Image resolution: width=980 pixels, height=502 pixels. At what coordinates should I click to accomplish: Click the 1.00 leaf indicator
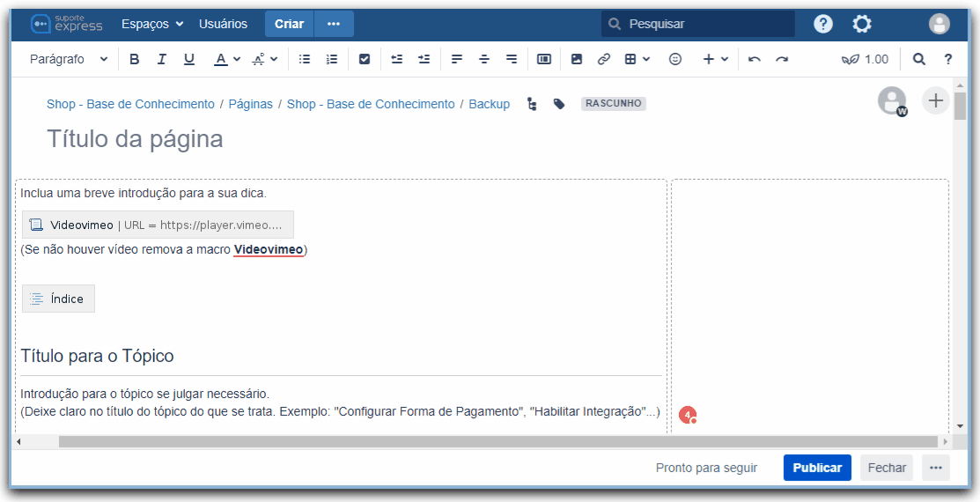pos(865,59)
